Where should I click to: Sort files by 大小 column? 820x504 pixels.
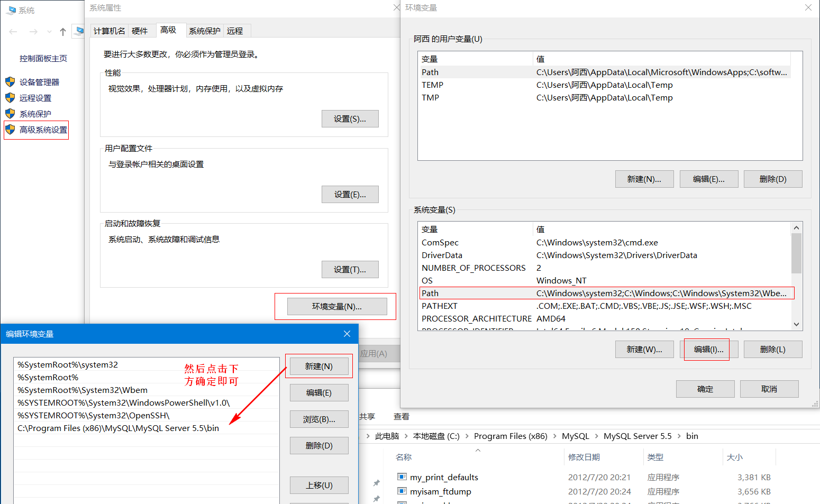735,457
